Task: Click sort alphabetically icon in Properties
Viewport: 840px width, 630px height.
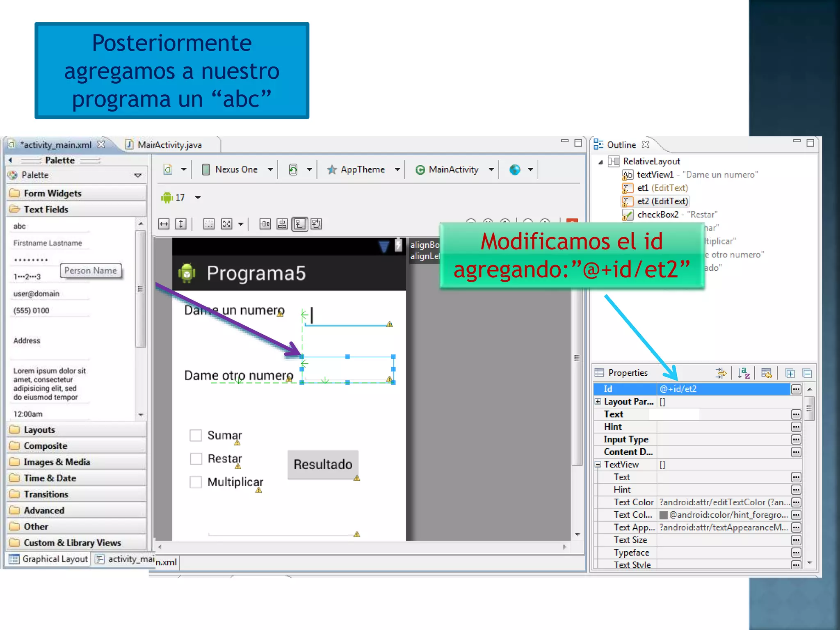Action: coord(744,373)
